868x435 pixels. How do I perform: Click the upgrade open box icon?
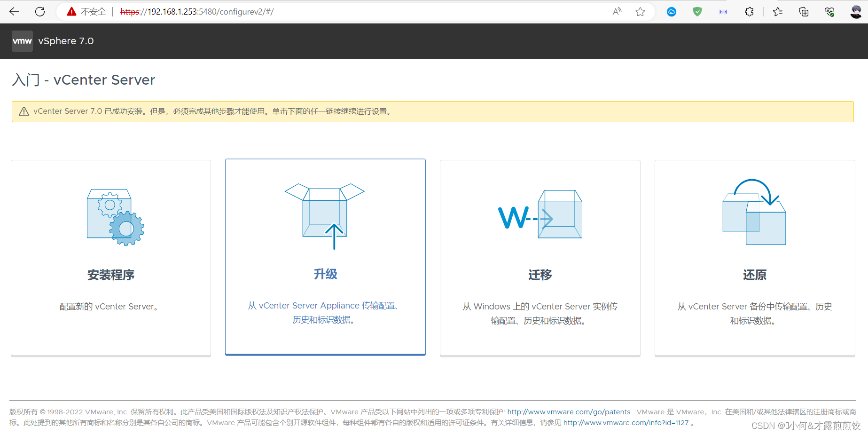point(325,216)
